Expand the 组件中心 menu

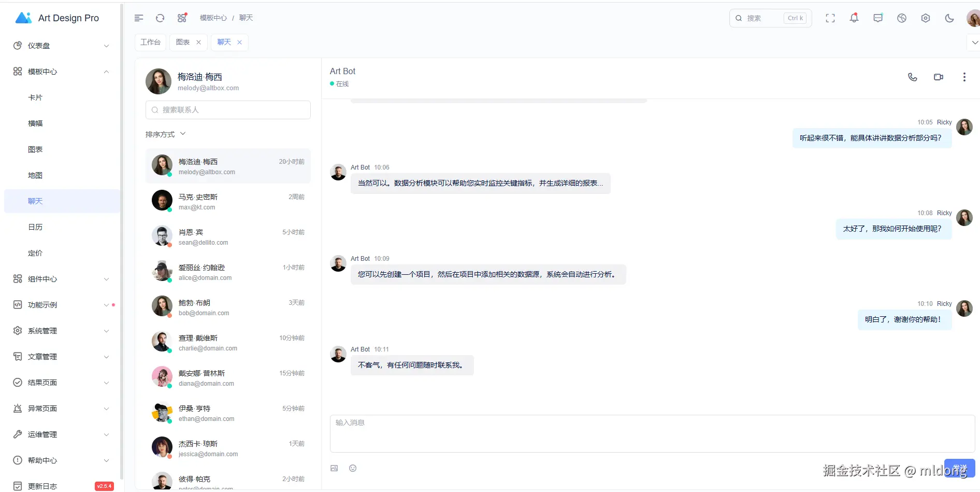click(62, 279)
